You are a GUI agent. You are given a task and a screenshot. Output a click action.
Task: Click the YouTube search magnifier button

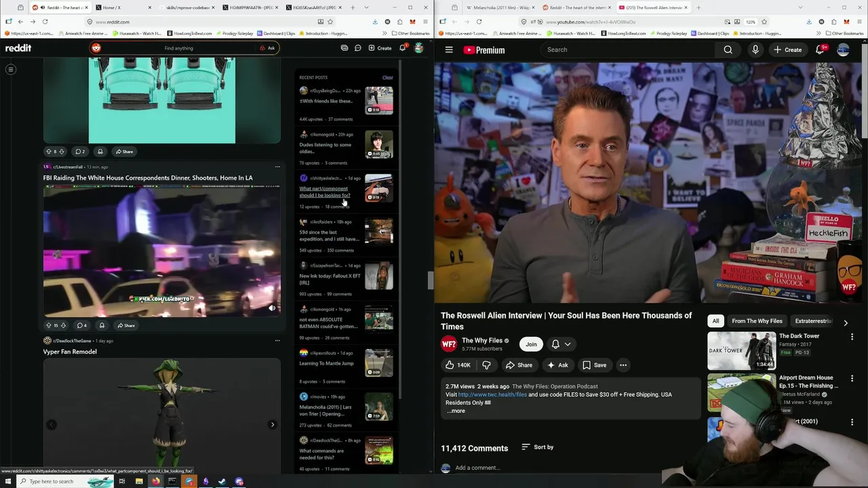pyautogui.click(x=728, y=49)
